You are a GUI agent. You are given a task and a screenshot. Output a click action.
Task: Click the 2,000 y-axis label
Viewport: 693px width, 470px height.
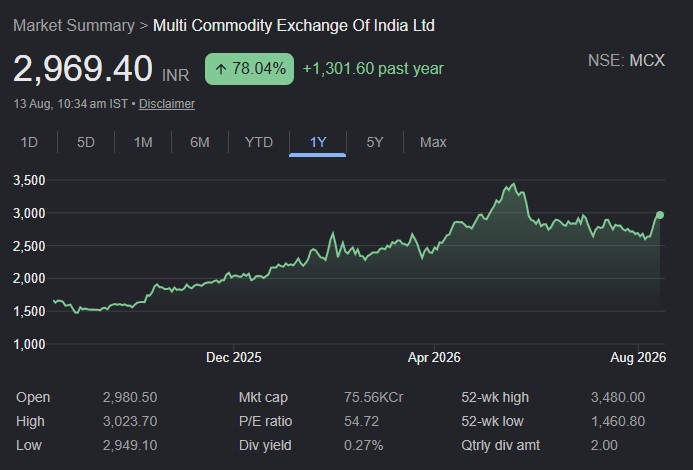29,279
